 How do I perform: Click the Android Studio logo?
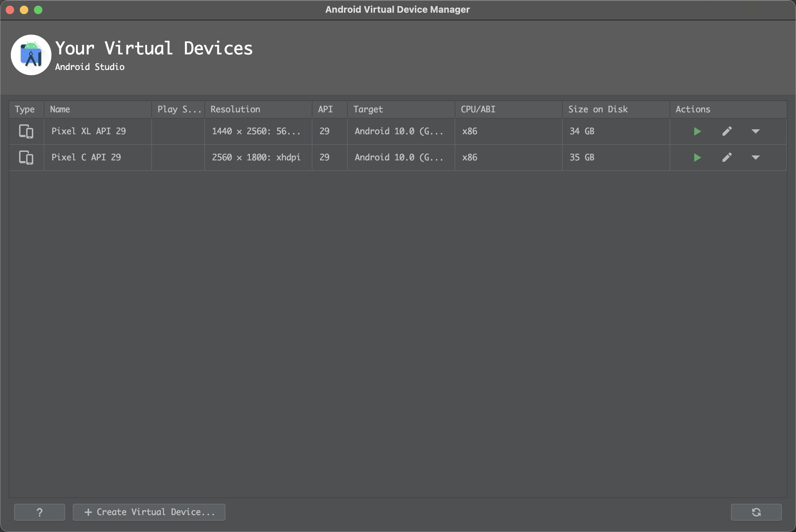(31, 55)
